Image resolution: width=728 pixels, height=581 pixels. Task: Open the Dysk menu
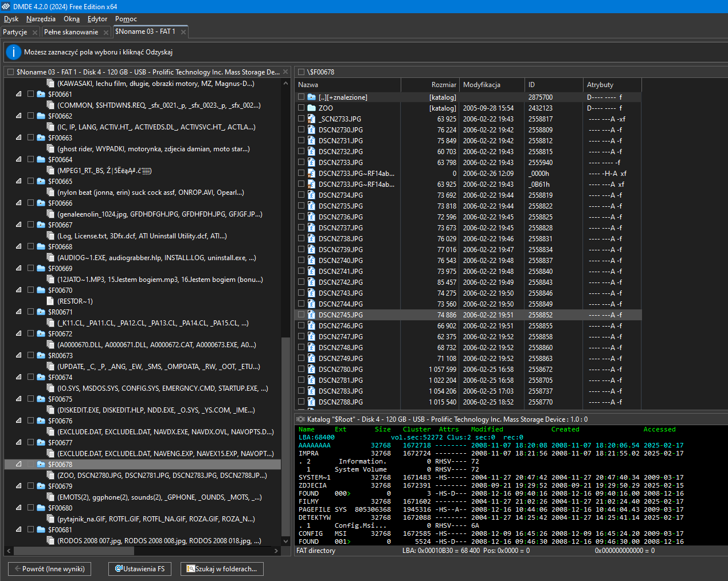coord(11,19)
